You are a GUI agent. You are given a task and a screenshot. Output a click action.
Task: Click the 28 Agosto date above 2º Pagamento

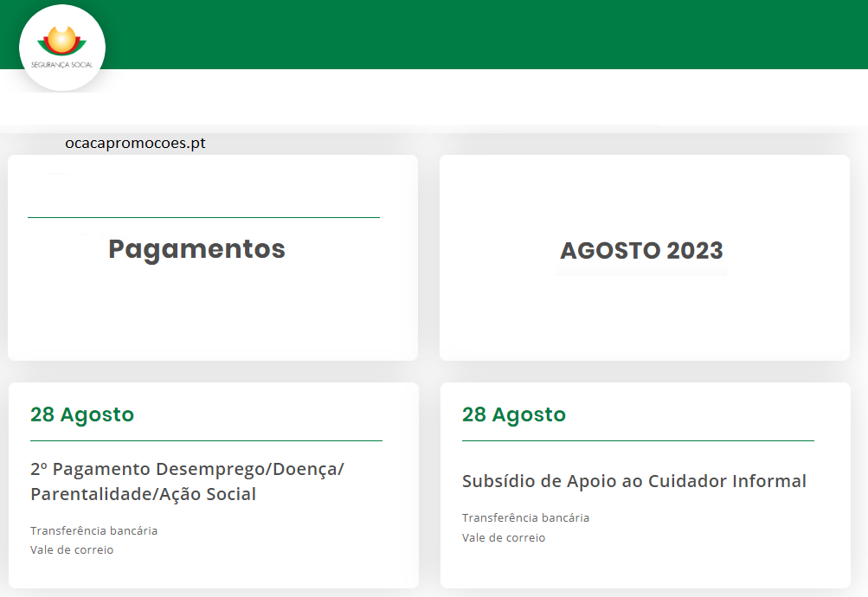click(x=82, y=414)
